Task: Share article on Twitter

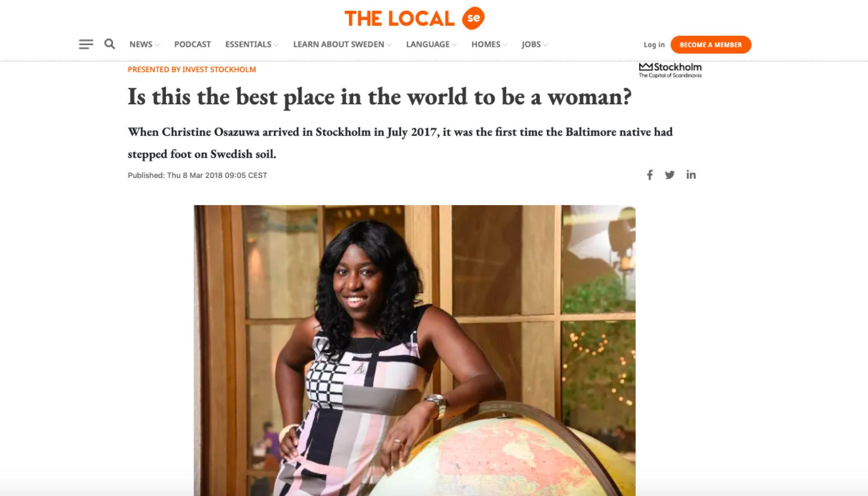Action: 670,175
